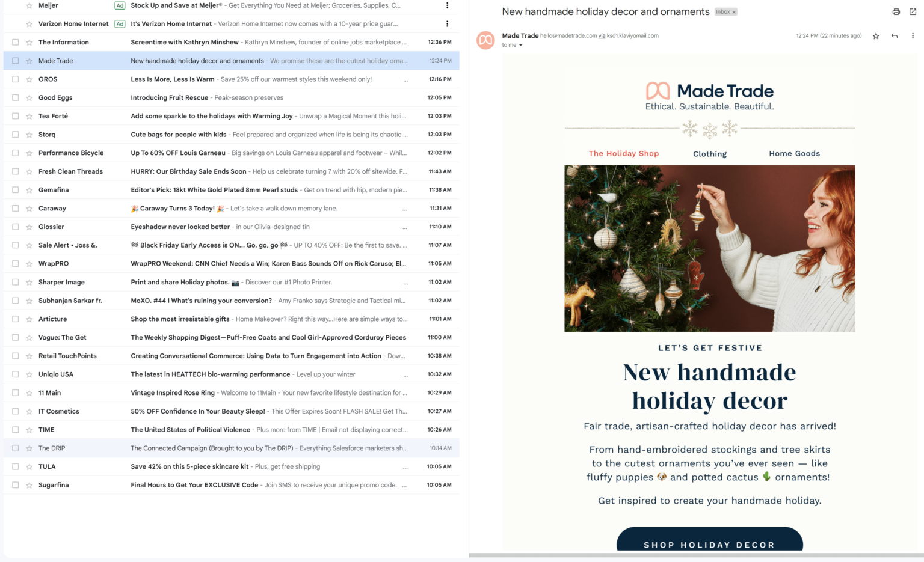Click the Home Goods link
Image resolution: width=924 pixels, height=562 pixels.
pos(793,153)
